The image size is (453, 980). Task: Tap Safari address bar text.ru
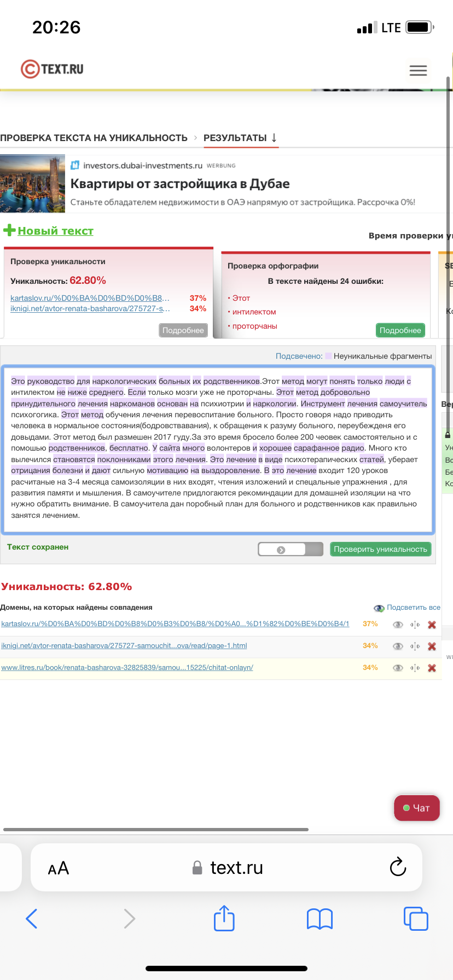[227, 867]
